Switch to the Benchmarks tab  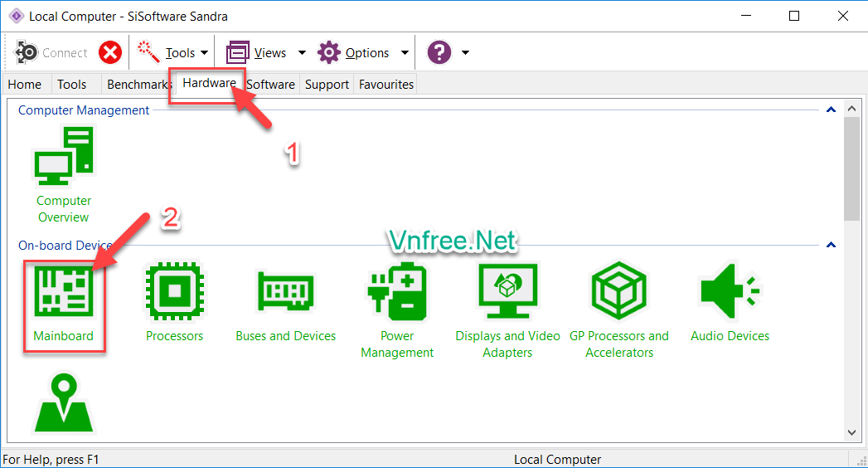(138, 85)
